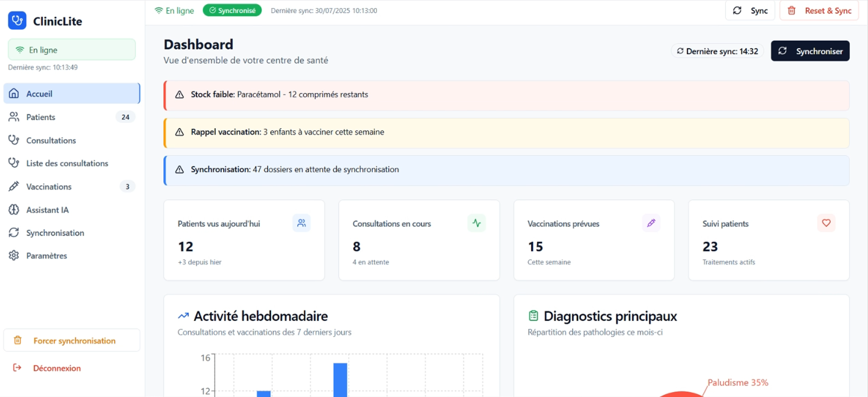Click the '4 en attente' text

click(371, 262)
